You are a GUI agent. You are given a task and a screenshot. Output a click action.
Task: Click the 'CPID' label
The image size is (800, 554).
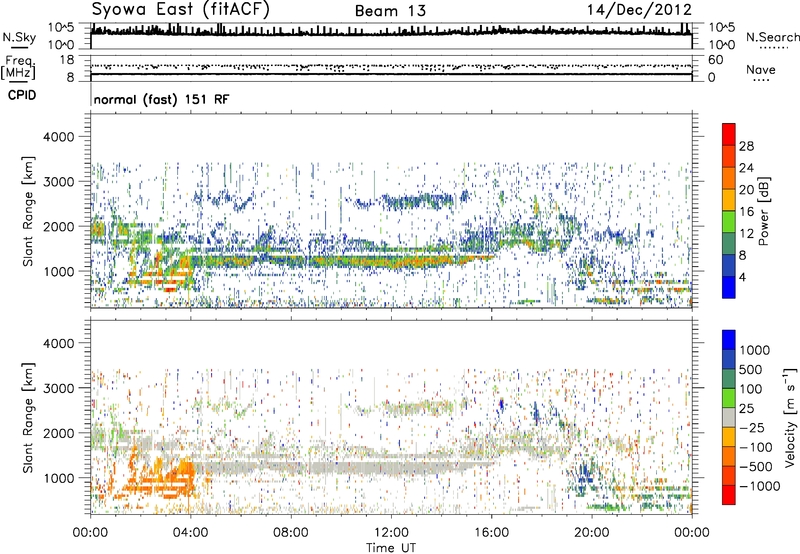click(22, 95)
